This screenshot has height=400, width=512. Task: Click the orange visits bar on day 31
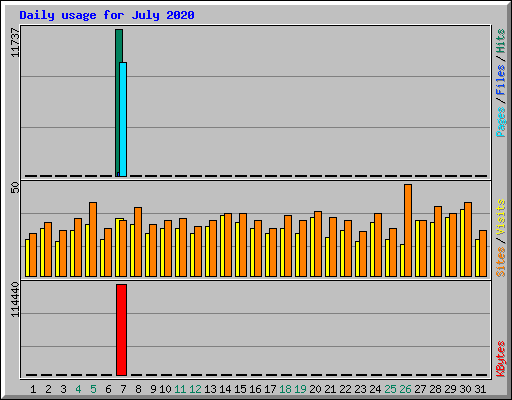[x=483, y=253]
